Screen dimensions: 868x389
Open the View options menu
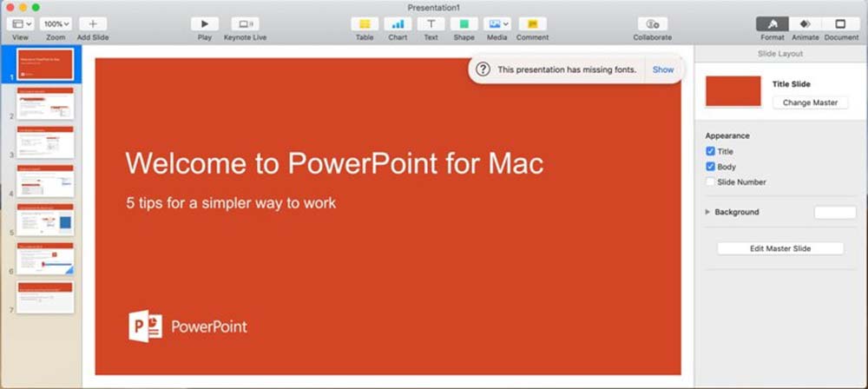click(x=21, y=23)
